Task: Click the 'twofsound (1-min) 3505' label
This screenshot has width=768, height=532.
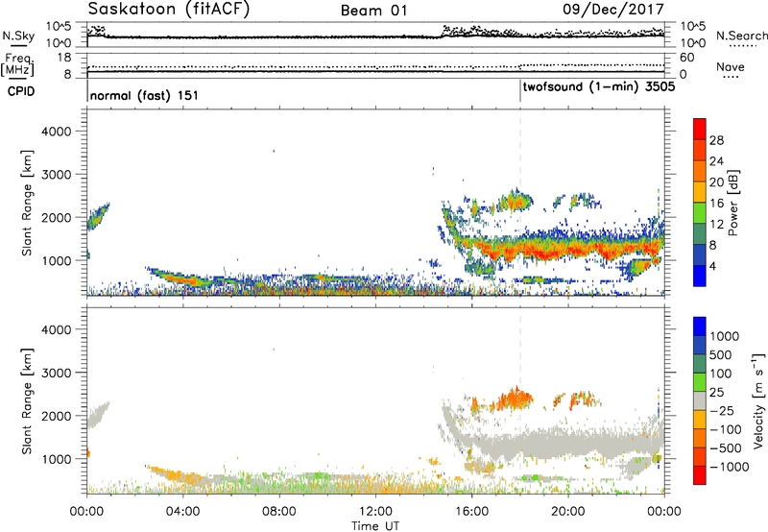Action: pyautogui.click(x=598, y=87)
